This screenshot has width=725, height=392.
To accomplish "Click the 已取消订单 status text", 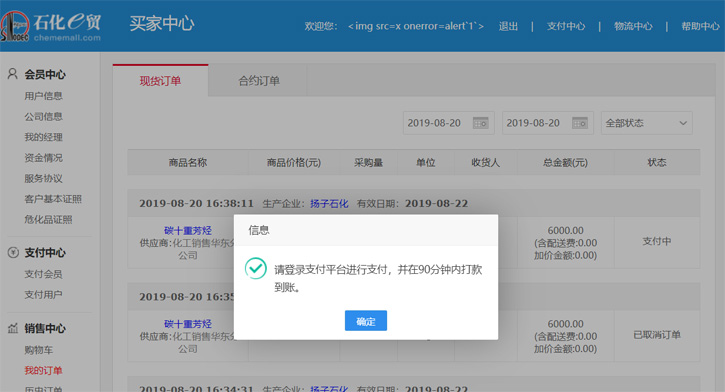I will tap(657, 335).
